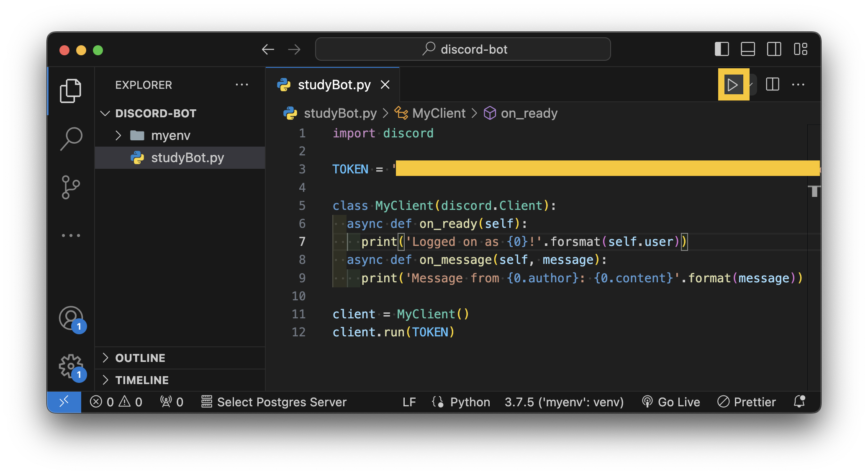The image size is (868, 475).
Task: Expand the OUTLINE section
Action: [x=180, y=358]
